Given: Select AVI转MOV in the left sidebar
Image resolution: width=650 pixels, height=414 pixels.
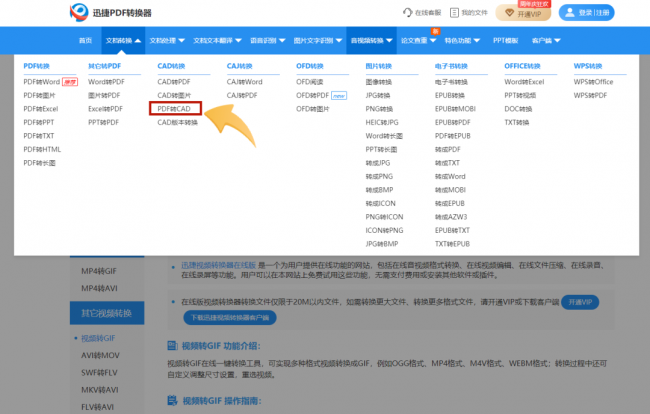Looking at the screenshot, I should coord(100,355).
